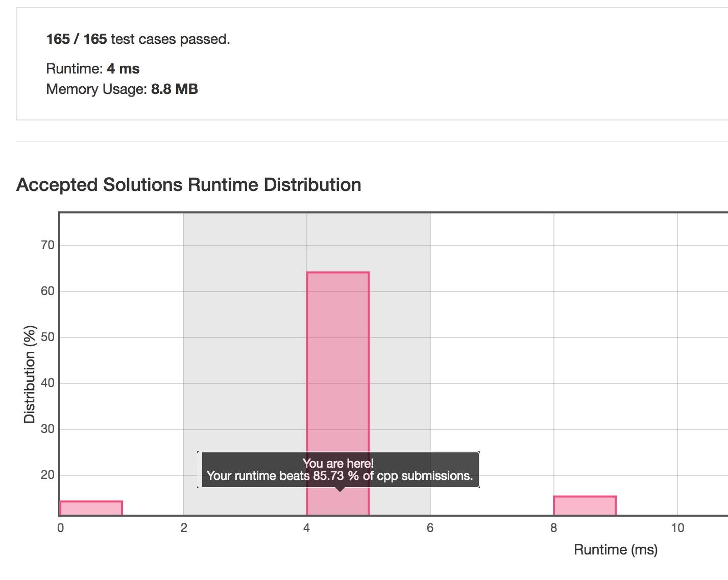This screenshot has width=728, height=580.
Task: Click the x-axis tick label 6
Action: pyautogui.click(x=430, y=528)
